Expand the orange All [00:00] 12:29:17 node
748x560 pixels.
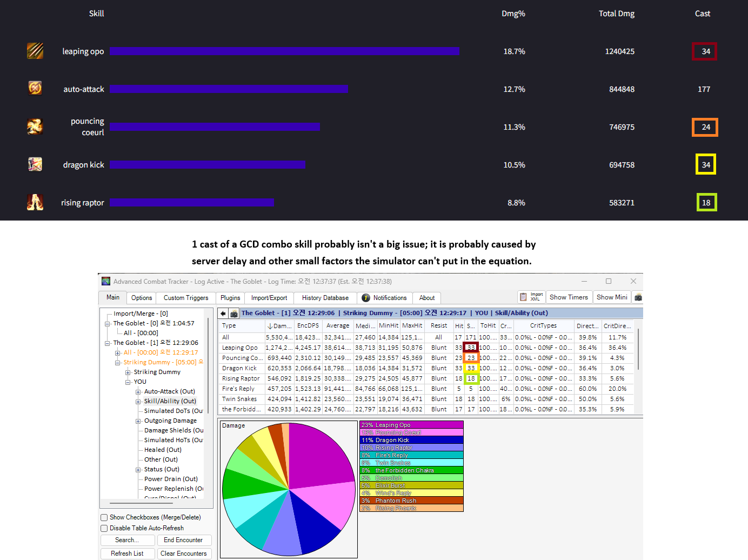click(x=117, y=352)
